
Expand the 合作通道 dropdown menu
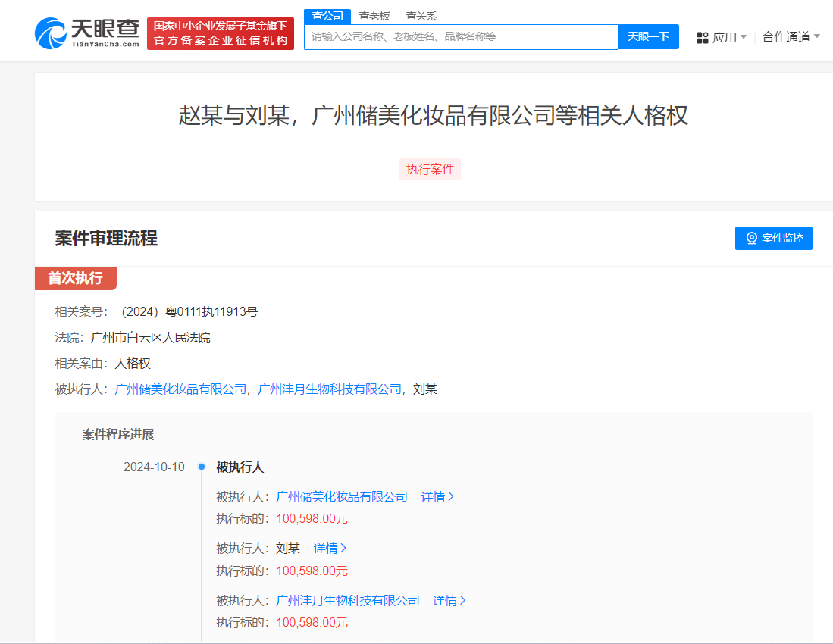point(791,37)
